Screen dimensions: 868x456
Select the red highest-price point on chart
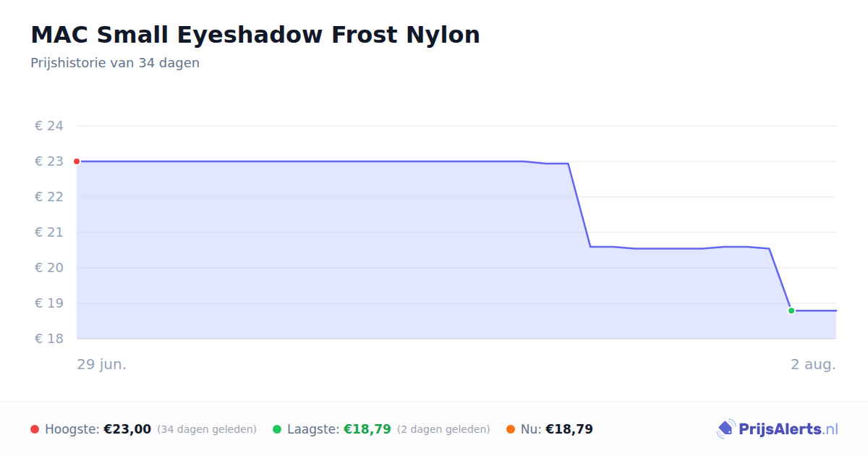(77, 161)
